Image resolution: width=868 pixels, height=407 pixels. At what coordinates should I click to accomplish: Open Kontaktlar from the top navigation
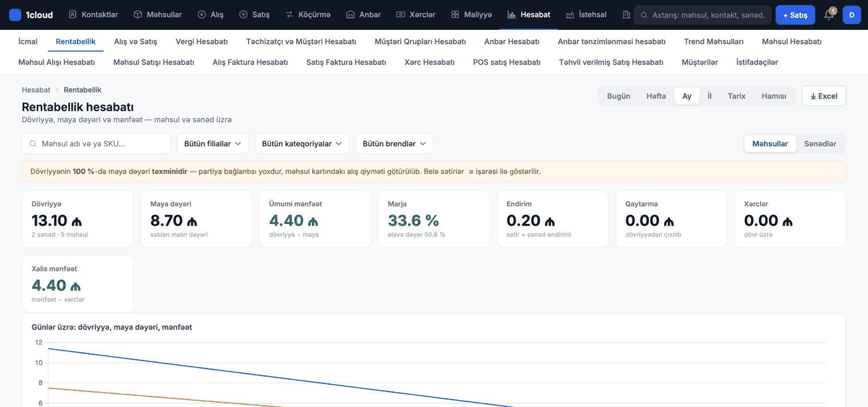(x=93, y=14)
